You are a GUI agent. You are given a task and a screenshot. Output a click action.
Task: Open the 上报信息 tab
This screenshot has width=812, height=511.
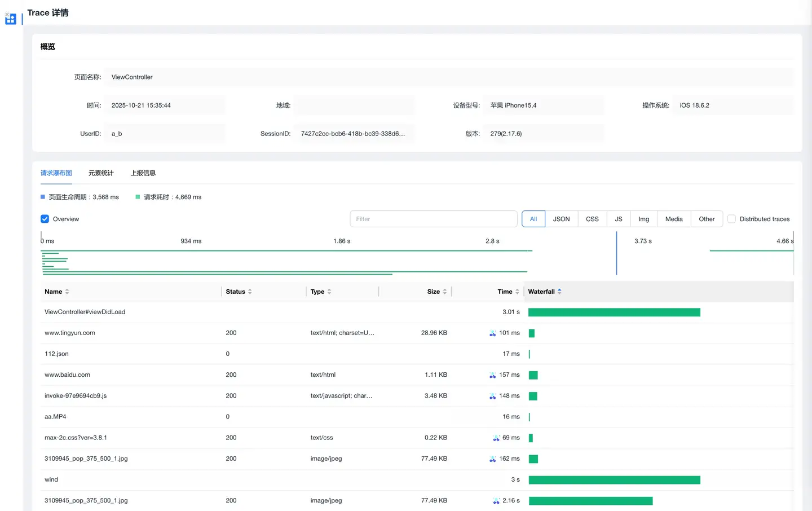143,173
